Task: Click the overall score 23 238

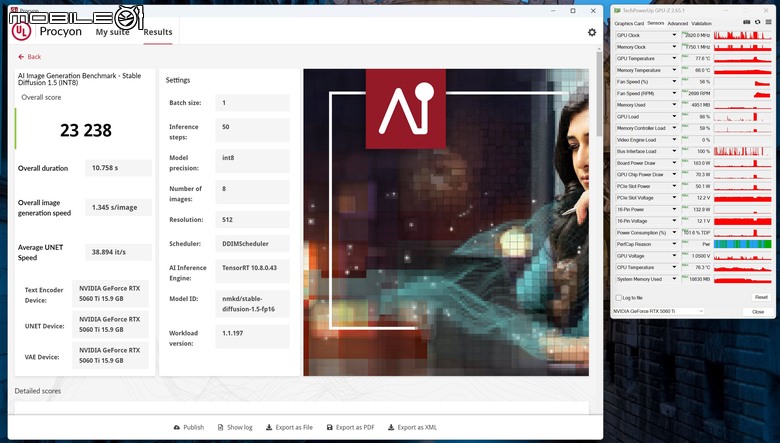Action: point(86,130)
